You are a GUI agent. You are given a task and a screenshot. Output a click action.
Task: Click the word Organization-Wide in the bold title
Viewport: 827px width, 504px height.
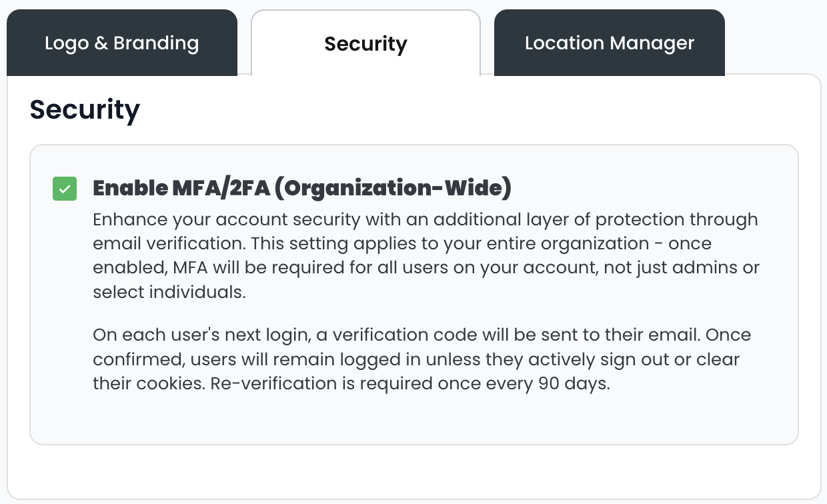coord(393,189)
